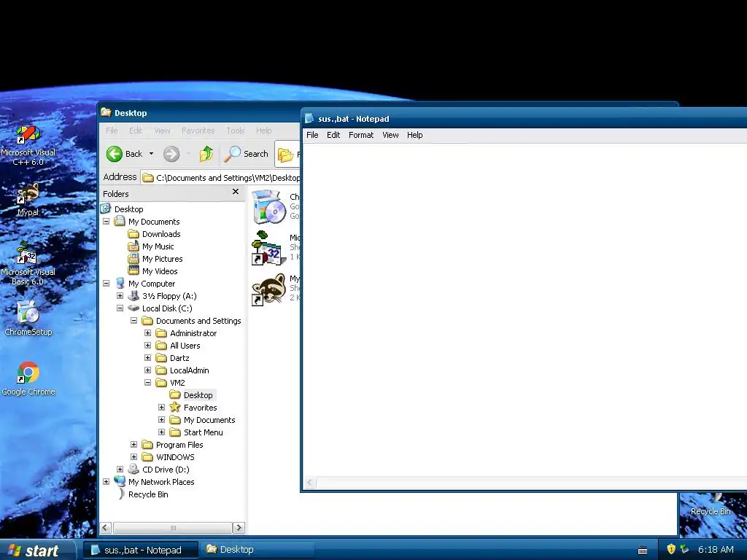Open Notepad View menu

pos(391,135)
